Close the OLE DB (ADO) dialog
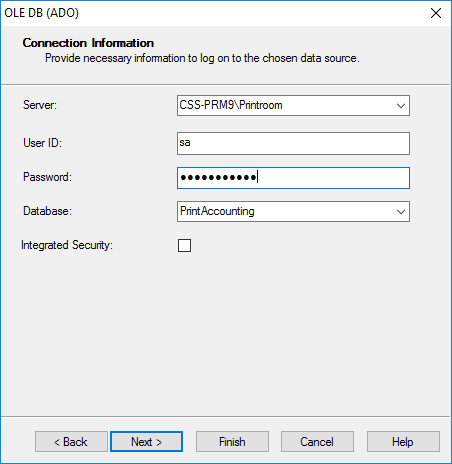 tap(436, 13)
